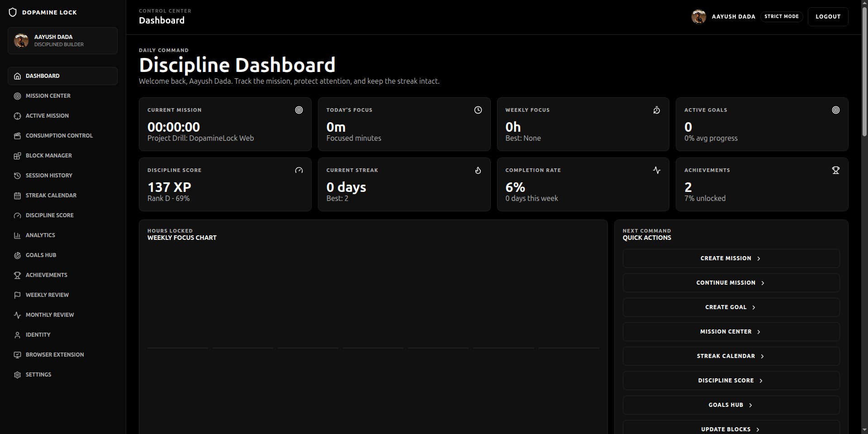Open the Aayush Dada profile card in sidebar
The width and height of the screenshot is (868, 434).
pos(62,41)
